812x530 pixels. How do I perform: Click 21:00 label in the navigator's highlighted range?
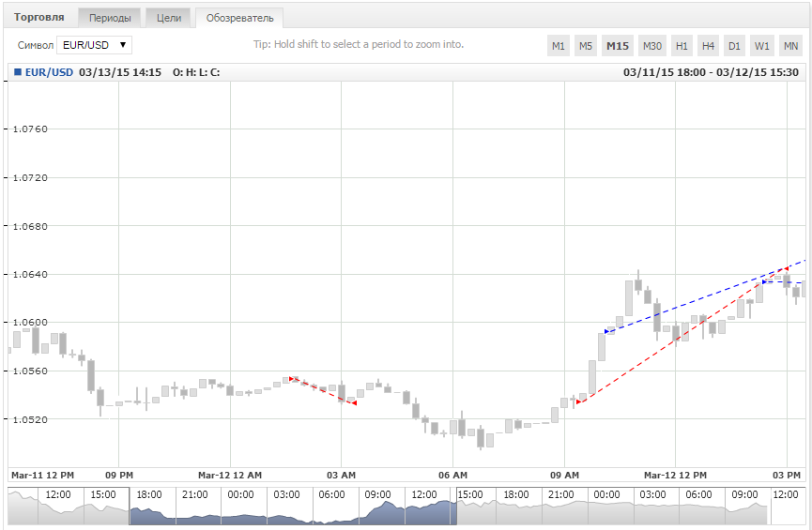point(194,494)
